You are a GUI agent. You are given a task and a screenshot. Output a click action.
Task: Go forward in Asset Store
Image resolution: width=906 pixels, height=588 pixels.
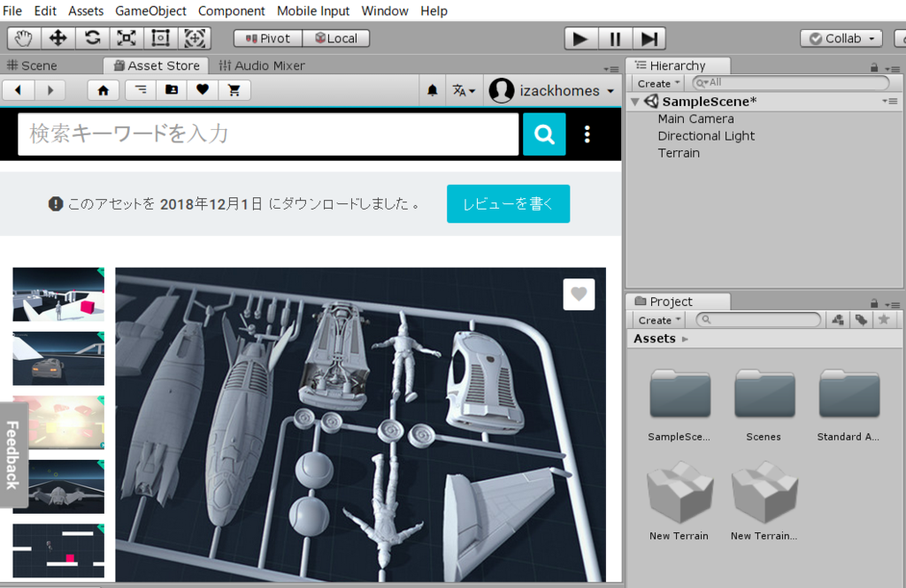50,90
